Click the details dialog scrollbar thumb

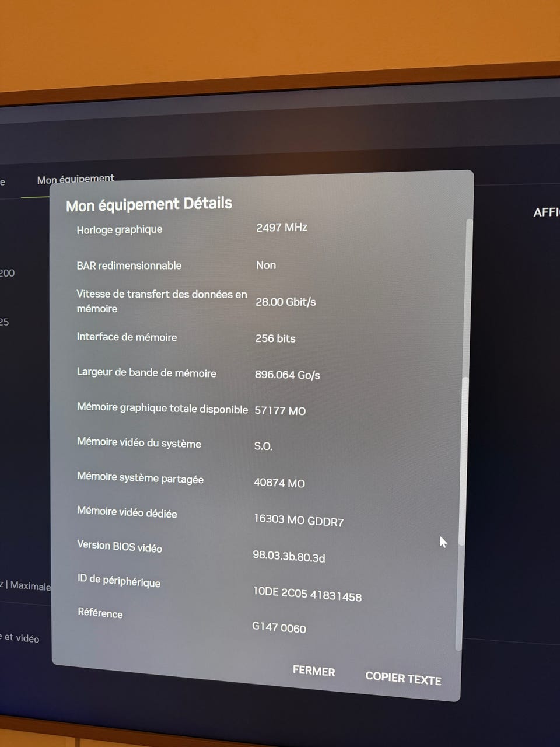tap(464, 461)
